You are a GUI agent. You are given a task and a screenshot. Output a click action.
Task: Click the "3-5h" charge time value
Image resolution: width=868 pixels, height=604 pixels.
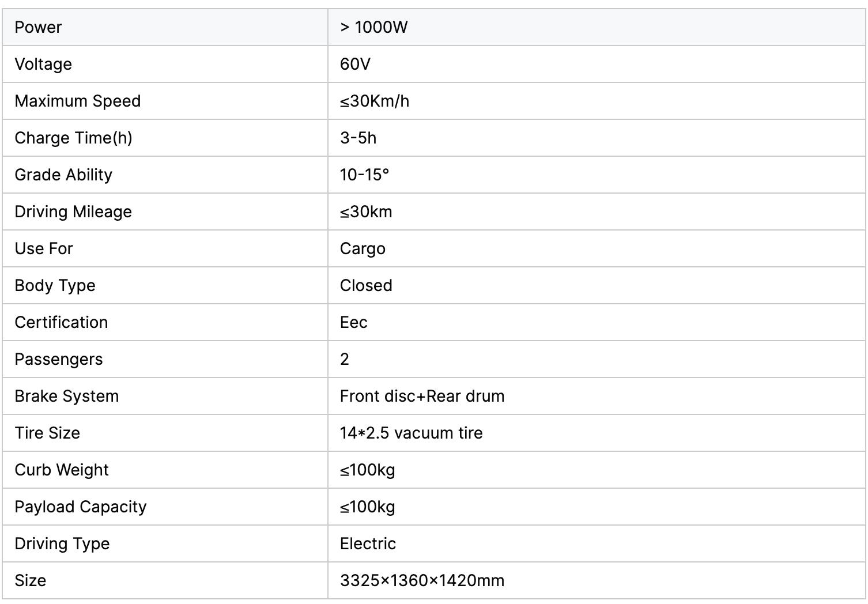click(358, 138)
